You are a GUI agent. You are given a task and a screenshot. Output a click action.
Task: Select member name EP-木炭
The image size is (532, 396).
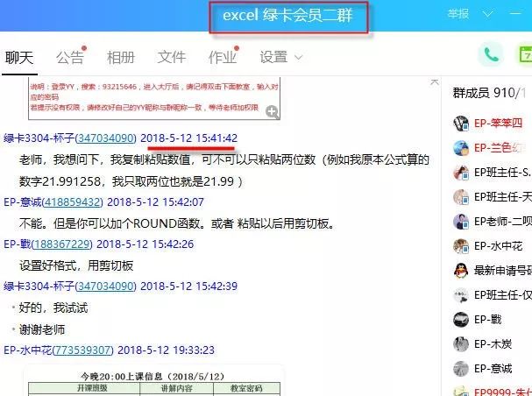[x=493, y=343]
